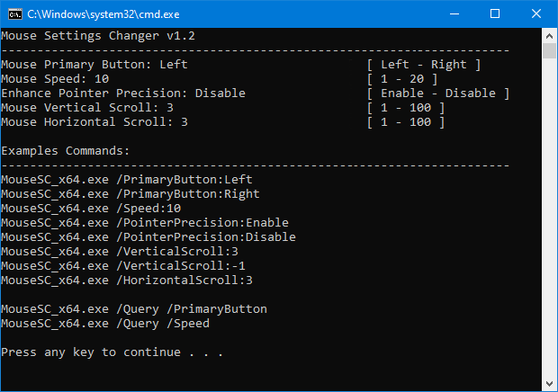
Task: Click the "Mouse Settings Changer v1.2" heading
Action: coord(98,36)
